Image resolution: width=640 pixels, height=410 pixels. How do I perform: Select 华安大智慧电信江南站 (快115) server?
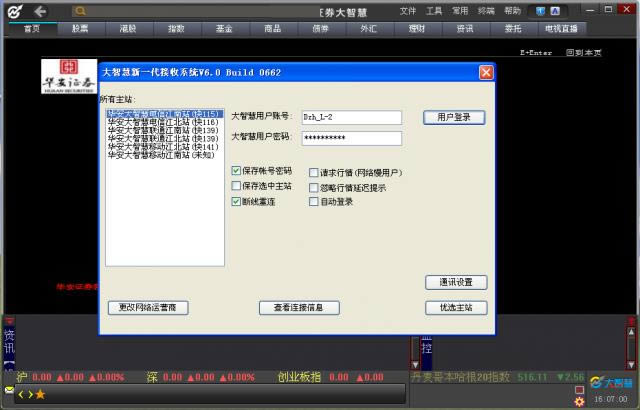click(x=164, y=114)
